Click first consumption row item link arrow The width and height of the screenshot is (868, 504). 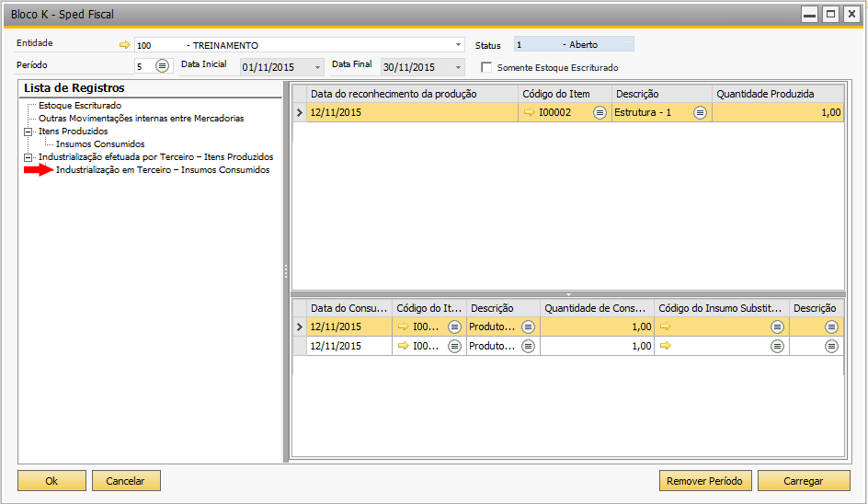(404, 326)
